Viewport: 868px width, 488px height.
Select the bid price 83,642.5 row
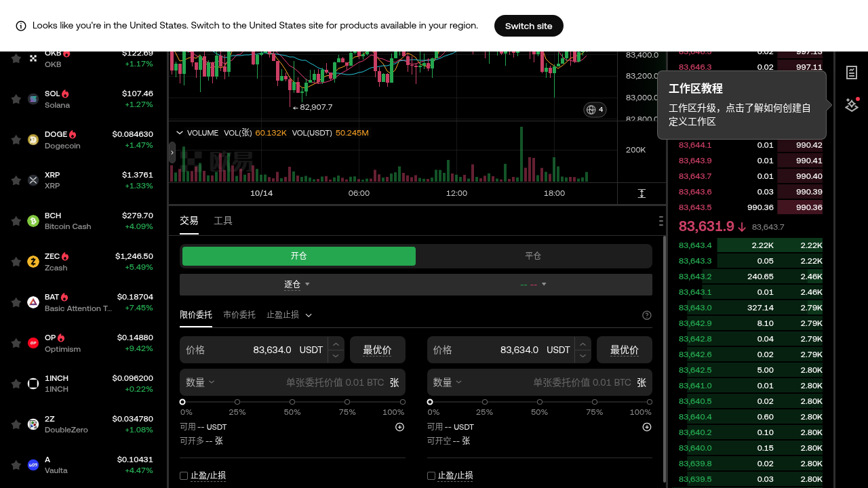(x=751, y=370)
